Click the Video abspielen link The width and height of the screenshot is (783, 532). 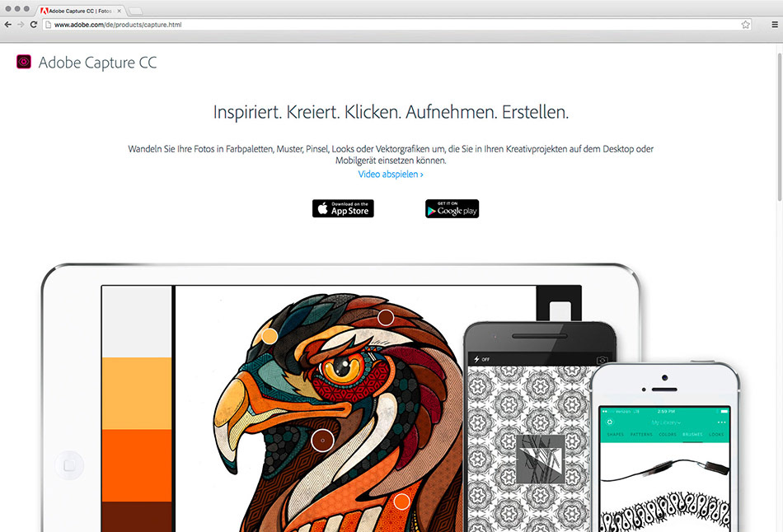coord(391,174)
